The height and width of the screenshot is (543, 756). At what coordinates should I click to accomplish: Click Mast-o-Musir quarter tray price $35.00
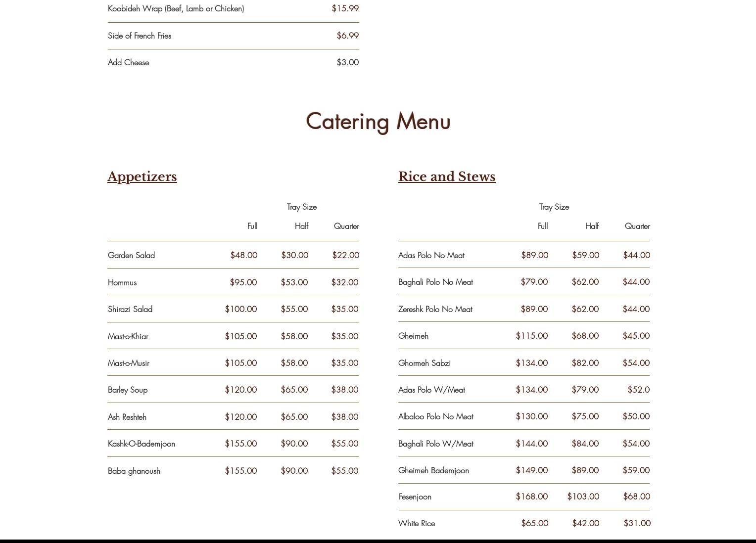pyautogui.click(x=344, y=363)
